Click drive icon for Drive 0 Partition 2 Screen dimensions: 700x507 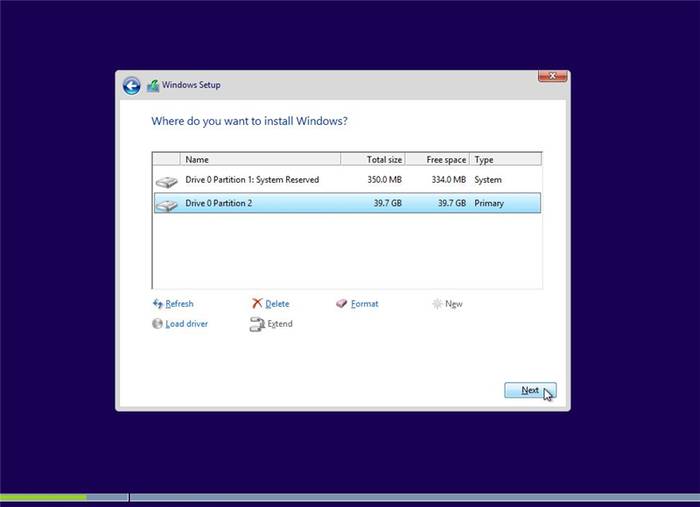(167, 205)
